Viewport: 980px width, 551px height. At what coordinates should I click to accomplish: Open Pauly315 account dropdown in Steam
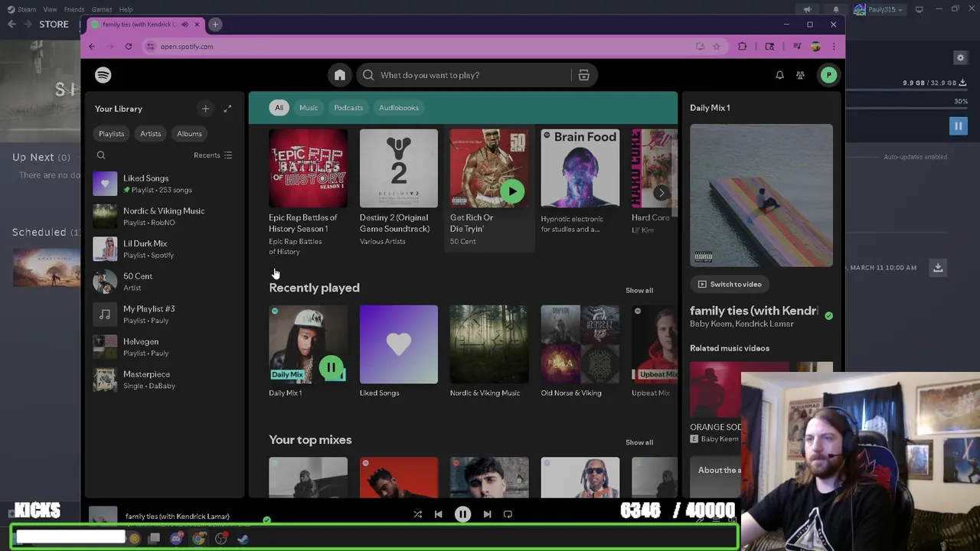(877, 9)
